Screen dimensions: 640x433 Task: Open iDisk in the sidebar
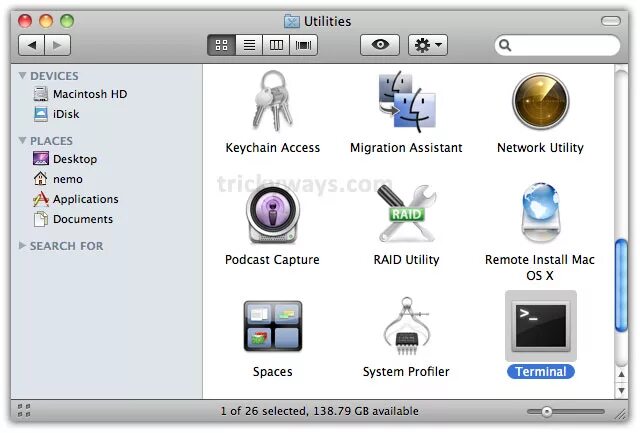tap(56, 114)
